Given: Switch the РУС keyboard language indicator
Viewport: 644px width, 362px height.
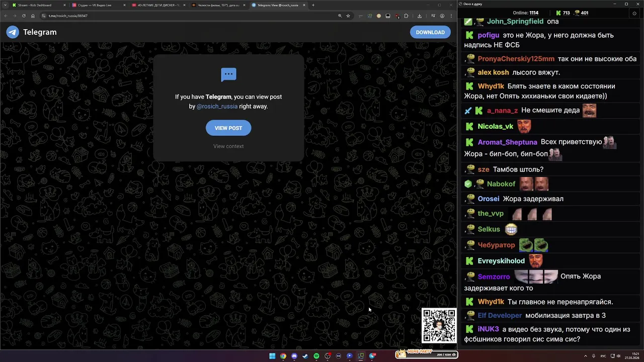Looking at the screenshot, I should point(603,356).
